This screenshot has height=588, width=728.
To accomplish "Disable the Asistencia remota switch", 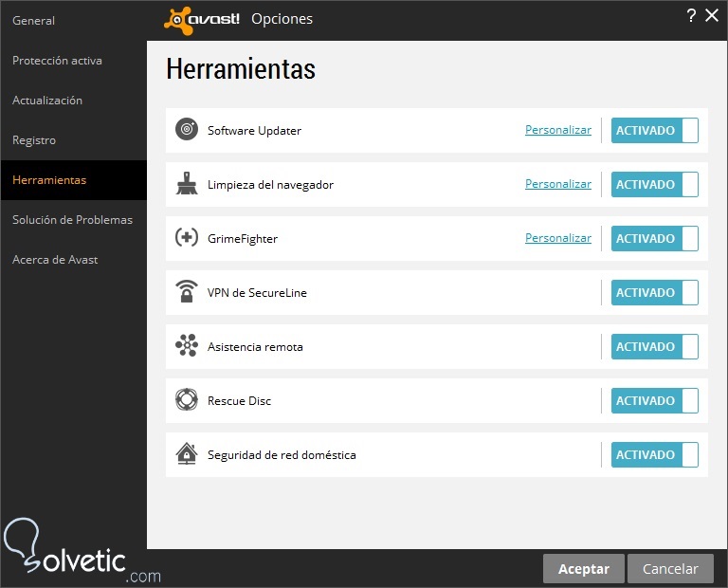I will click(x=655, y=346).
